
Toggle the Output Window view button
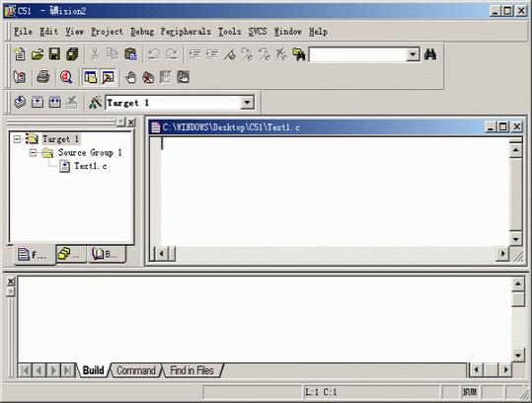(x=108, y=77)
